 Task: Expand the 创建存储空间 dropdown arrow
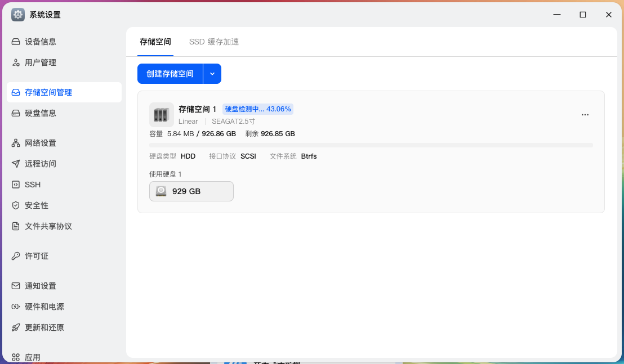click(x=212, y=74)
